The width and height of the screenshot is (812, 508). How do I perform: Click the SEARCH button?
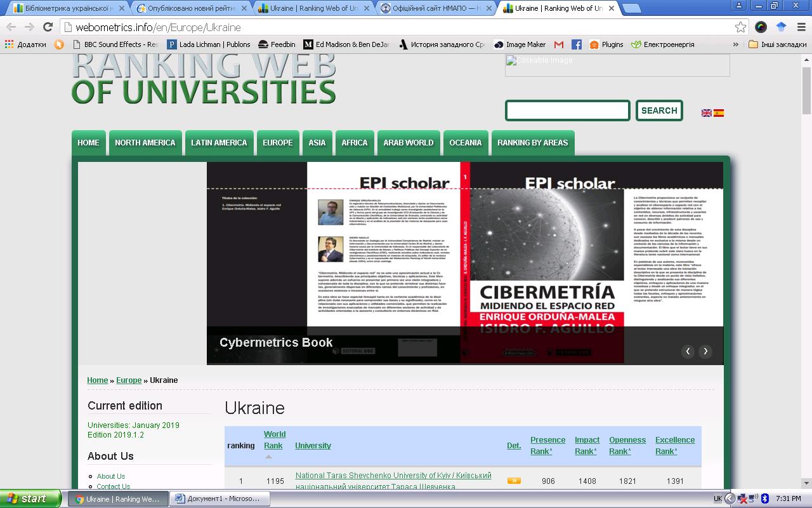[659, 110]
